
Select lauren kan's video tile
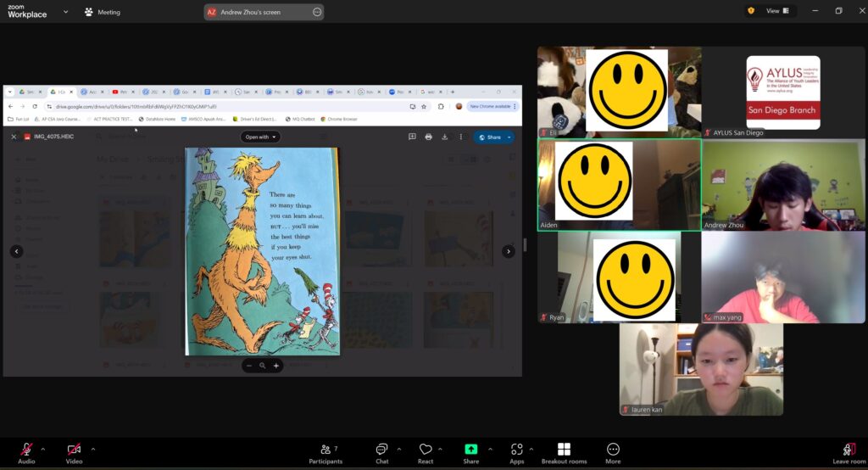tap(701, 369)
